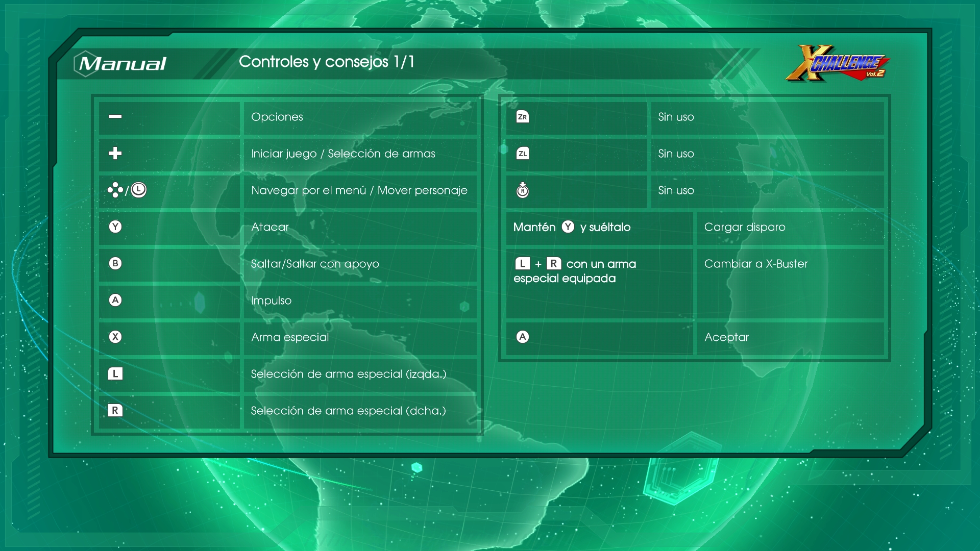This screenshot has width=980, height=551.
Task: Click the X button icon for Arma especial
Action: [115, 337]
